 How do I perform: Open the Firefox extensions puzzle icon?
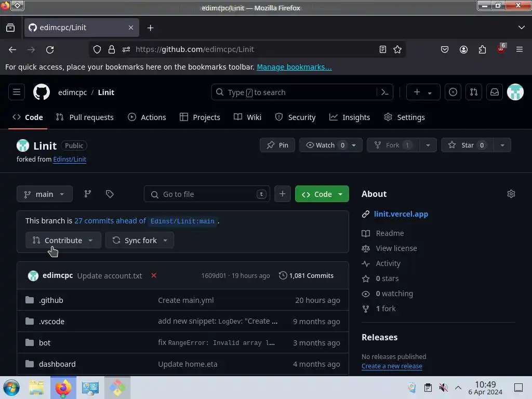point(482,49)
